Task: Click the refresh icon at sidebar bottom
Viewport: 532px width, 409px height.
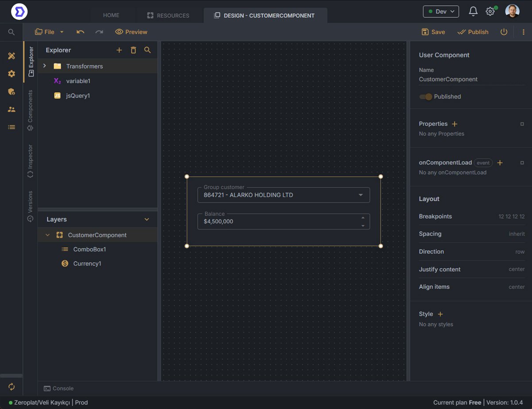Action: point(12,387)
